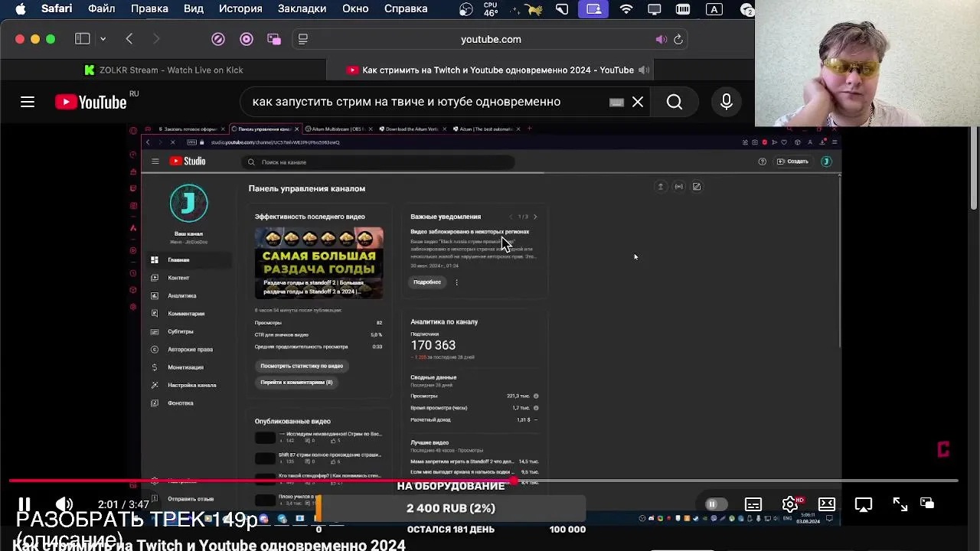Image resolution: width=980 pixels, height=551 pixels.
Task: Open the Окно menu
Action: coord(355,9)
